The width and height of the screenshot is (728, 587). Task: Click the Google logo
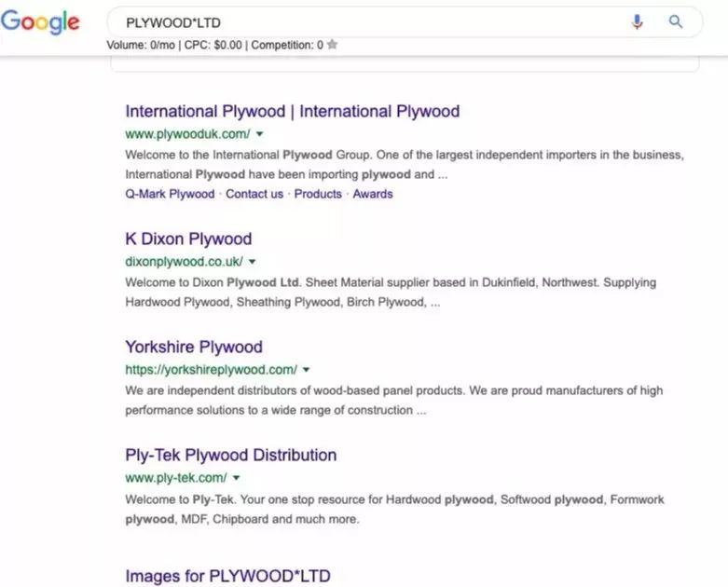click(40, 22)
